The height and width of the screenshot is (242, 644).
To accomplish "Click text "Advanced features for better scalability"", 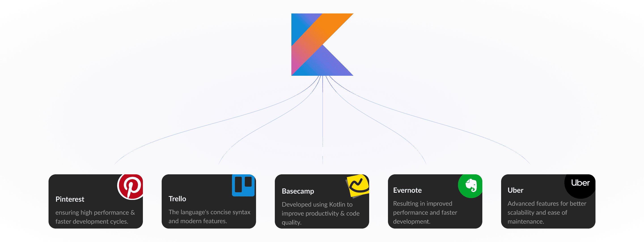I will click(x=547, y=208).
